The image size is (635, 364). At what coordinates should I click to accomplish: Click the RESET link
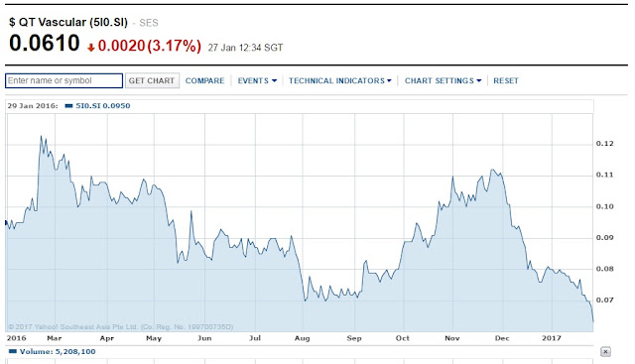tap(506, 80)
